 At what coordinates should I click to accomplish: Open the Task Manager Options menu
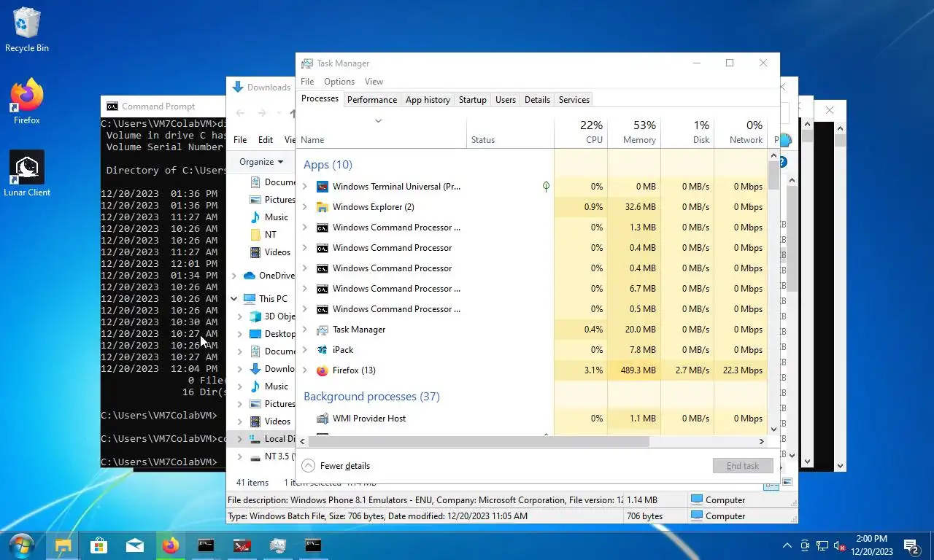pos(339,82)
